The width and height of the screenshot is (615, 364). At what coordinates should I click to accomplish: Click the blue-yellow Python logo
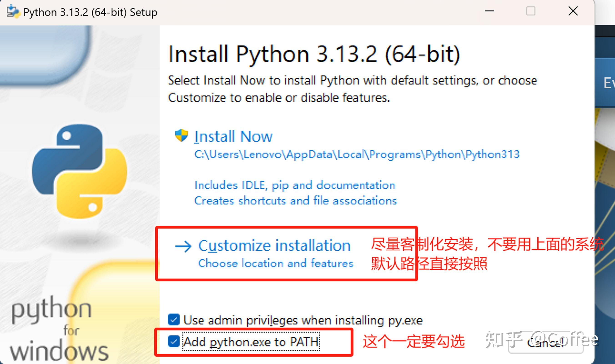pos(80,171)
